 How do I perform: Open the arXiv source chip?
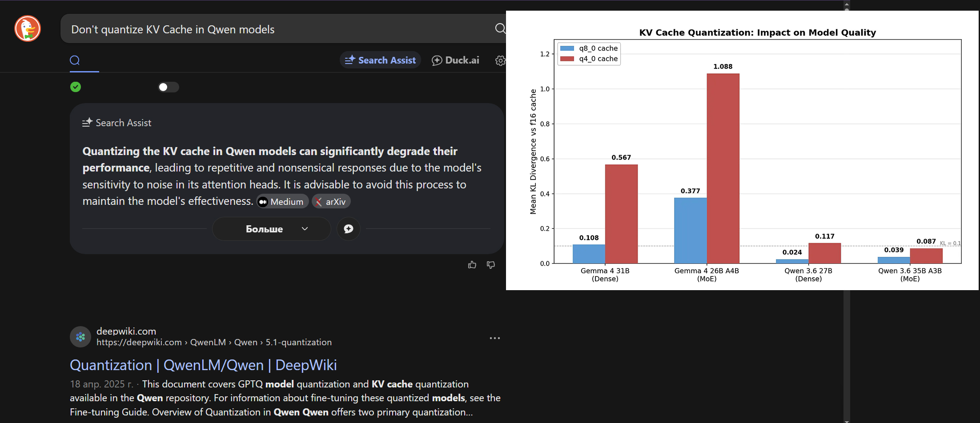(331, 202)
